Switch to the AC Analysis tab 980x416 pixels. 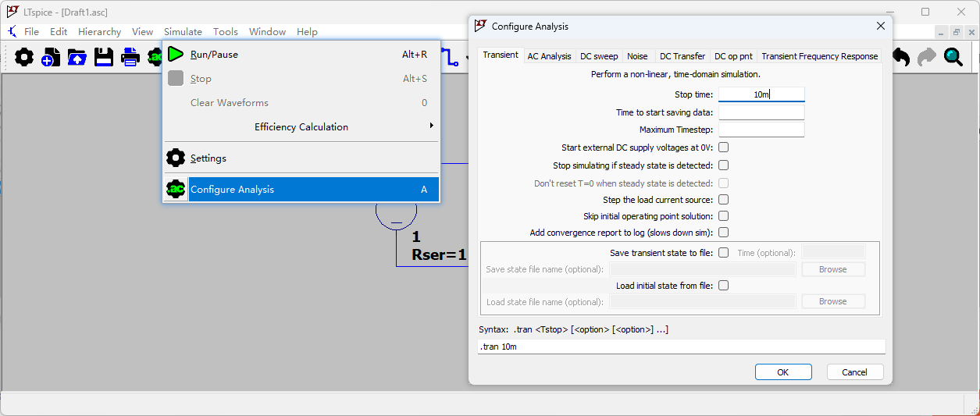[549, 56]
